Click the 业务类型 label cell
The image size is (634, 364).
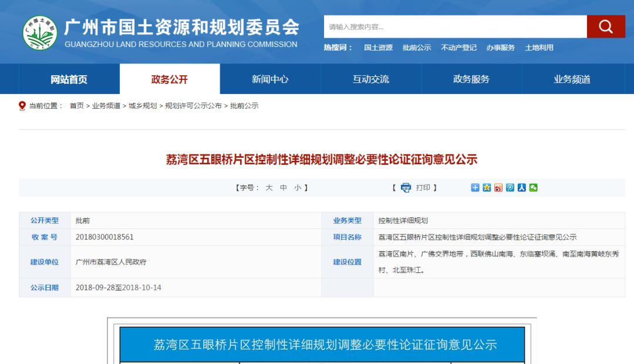tap(348, 220)
